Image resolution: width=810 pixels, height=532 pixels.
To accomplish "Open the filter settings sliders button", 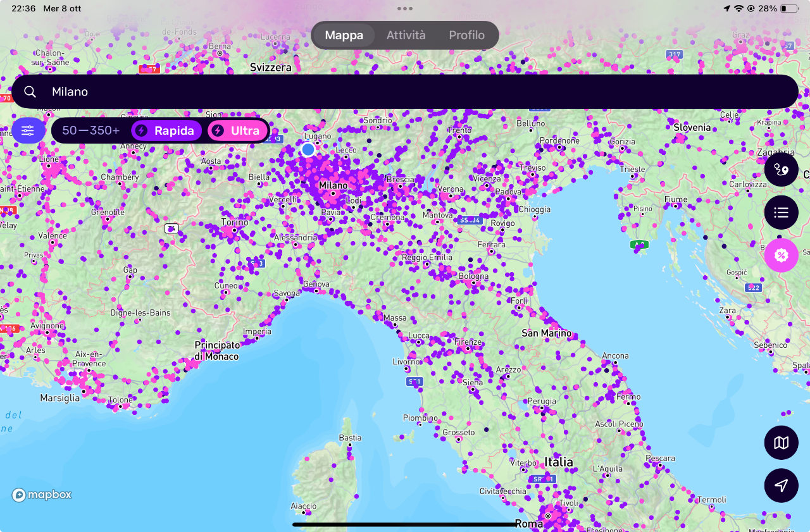I will [x=28, y=131].
